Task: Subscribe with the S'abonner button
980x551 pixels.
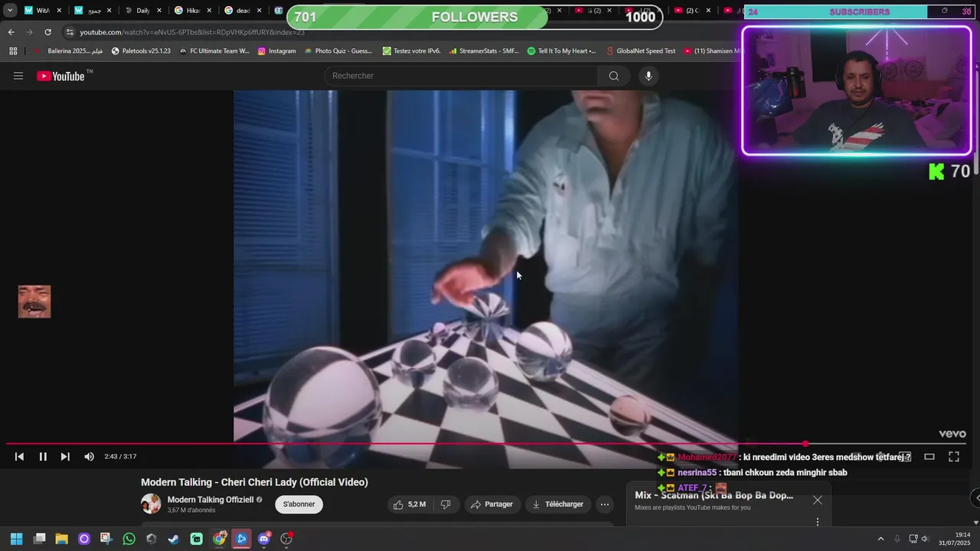Action: pyautogui.click(x=299, y=504)
